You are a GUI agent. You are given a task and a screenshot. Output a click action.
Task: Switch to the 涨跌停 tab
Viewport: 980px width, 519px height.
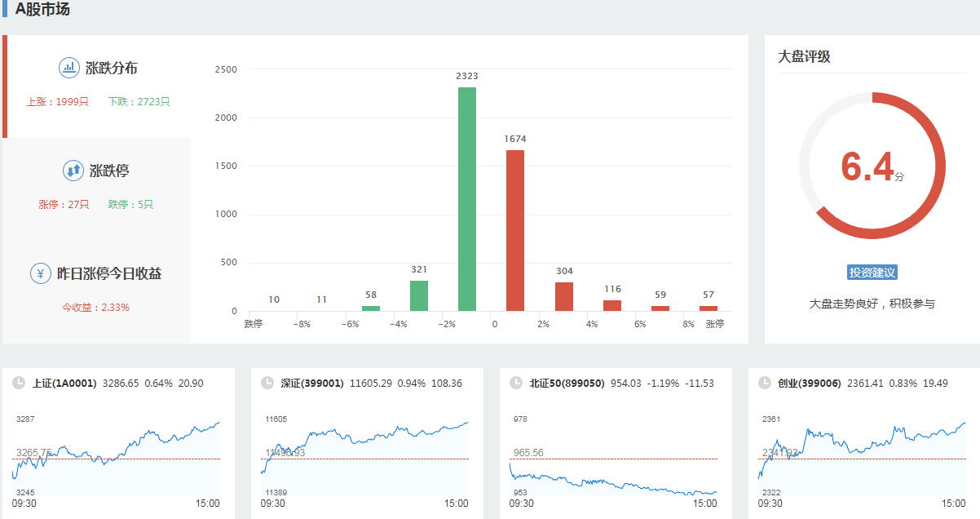[x=109, y=171]
